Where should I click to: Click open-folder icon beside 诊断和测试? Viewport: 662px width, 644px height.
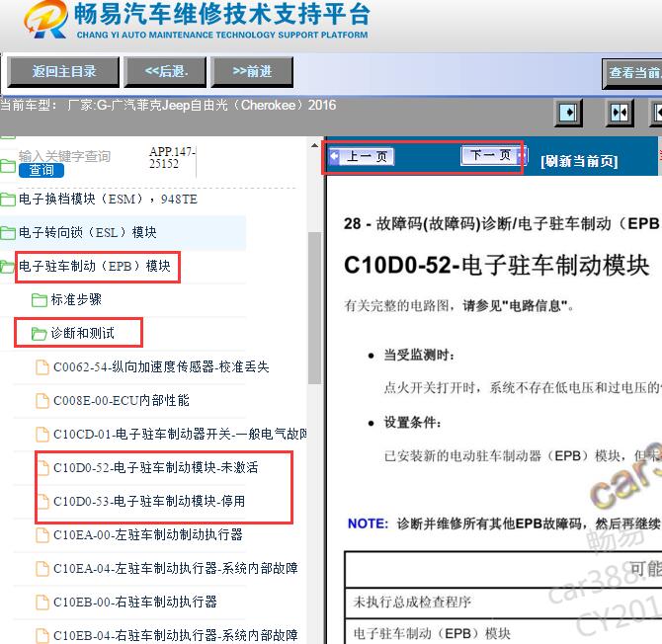40,334
